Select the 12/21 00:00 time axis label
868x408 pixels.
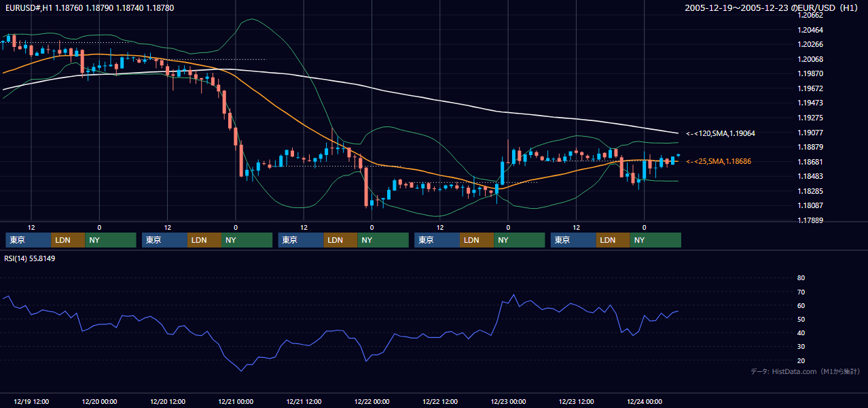(x=236, y=401)
